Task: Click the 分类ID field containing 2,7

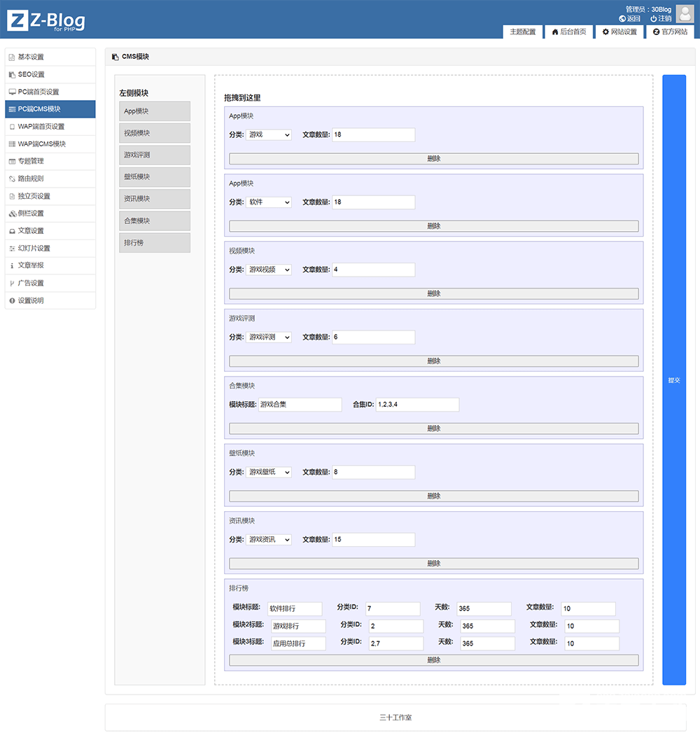Action: (396, 643)
